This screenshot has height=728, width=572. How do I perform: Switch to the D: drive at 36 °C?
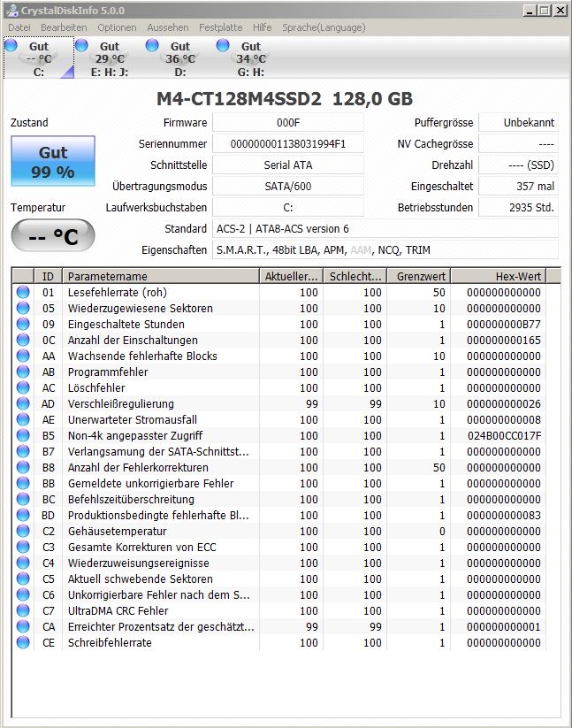point(180,58)
